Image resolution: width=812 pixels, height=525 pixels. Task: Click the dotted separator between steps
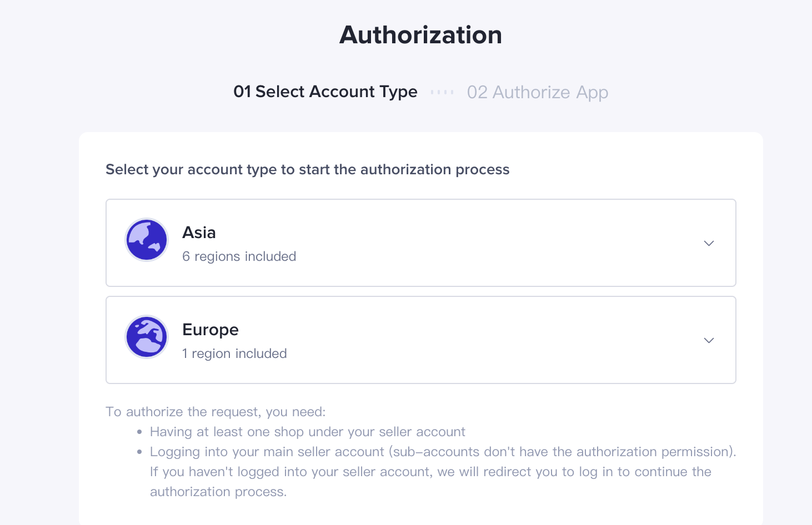(442, 92)
